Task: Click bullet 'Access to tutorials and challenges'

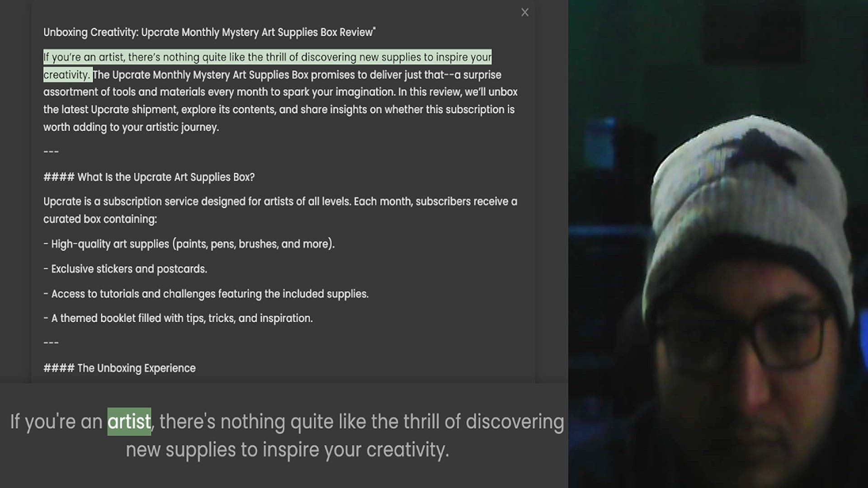Action: tap(206, 294)
